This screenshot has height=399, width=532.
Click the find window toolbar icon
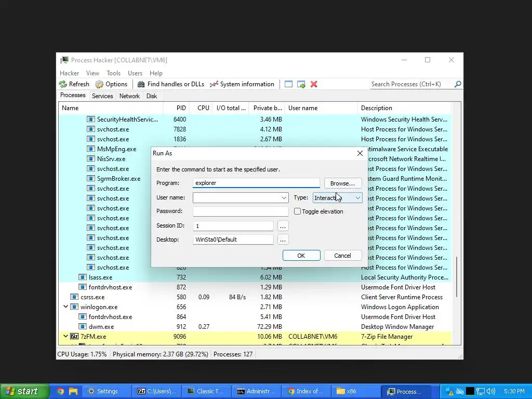[288, 84]
